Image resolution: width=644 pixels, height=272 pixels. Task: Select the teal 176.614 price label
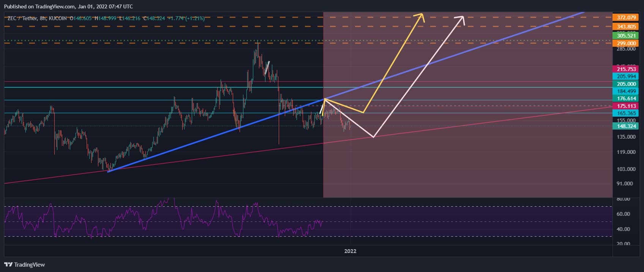626,98
